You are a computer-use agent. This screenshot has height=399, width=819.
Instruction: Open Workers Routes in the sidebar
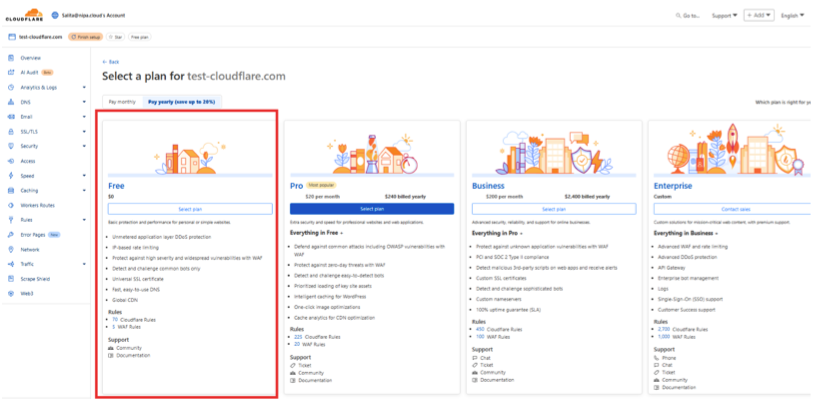pyautogui.click(x=38, y=205)
